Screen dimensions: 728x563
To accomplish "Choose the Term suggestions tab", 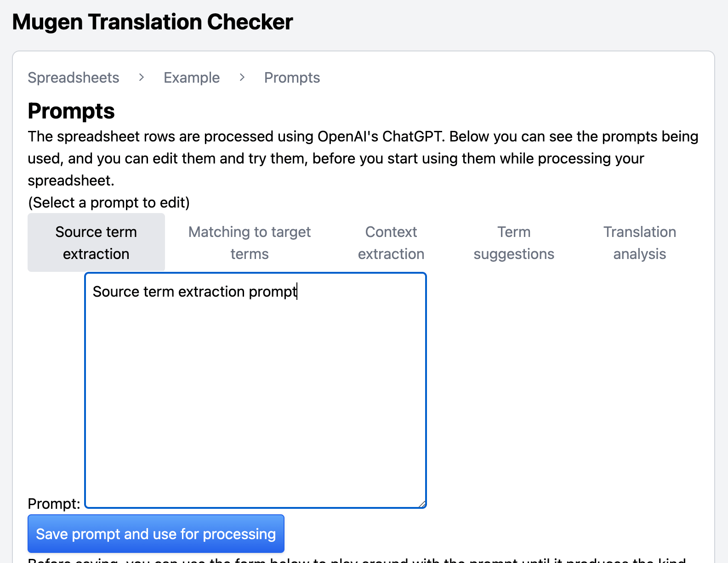I will point(514,242).
